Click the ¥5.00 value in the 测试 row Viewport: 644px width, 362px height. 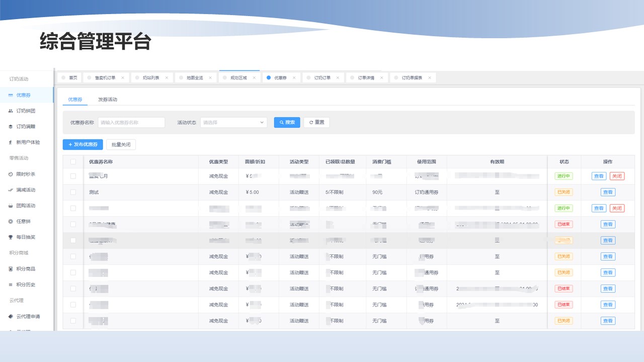(253, 192)
